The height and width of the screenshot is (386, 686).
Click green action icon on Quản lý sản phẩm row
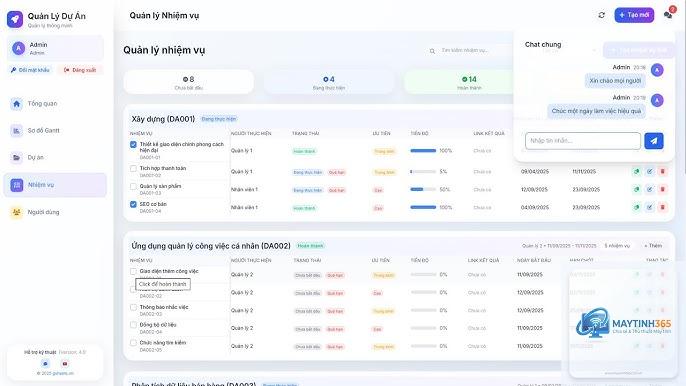[x=637, y=189]
